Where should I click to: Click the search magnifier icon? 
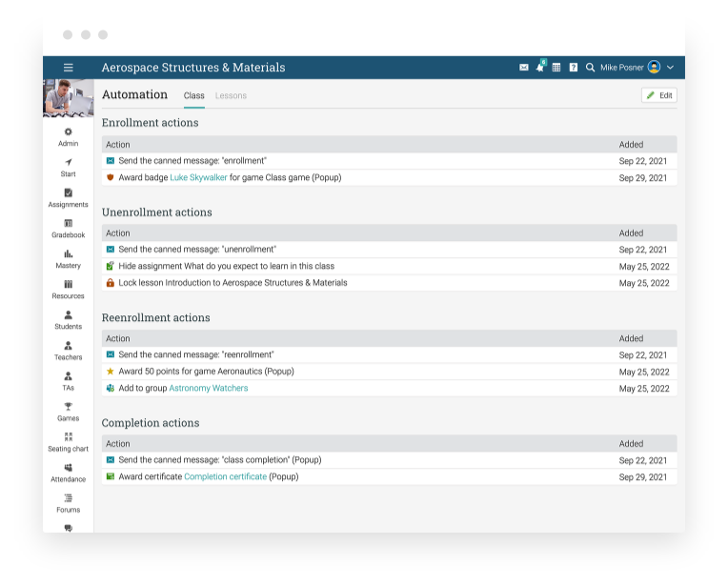coord(590,68)
